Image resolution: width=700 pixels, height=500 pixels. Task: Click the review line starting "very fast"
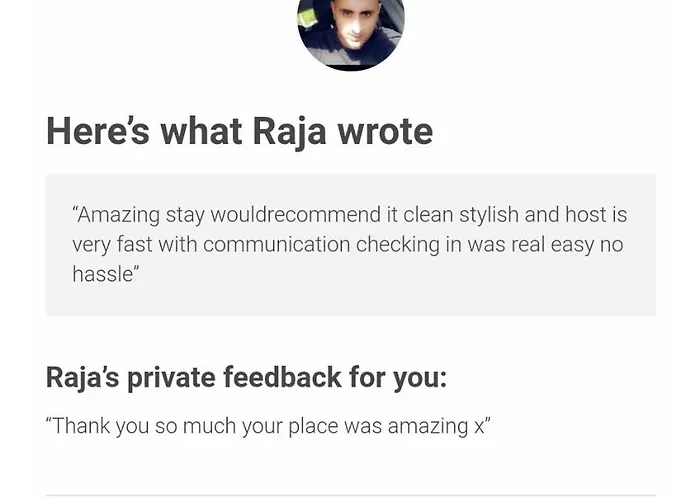click(347, 244)
